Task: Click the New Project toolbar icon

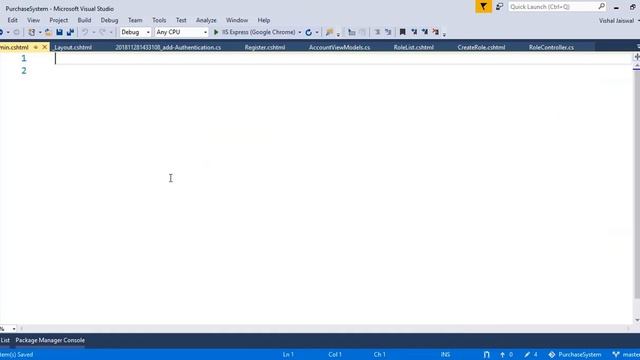Action: click(31, 32)
